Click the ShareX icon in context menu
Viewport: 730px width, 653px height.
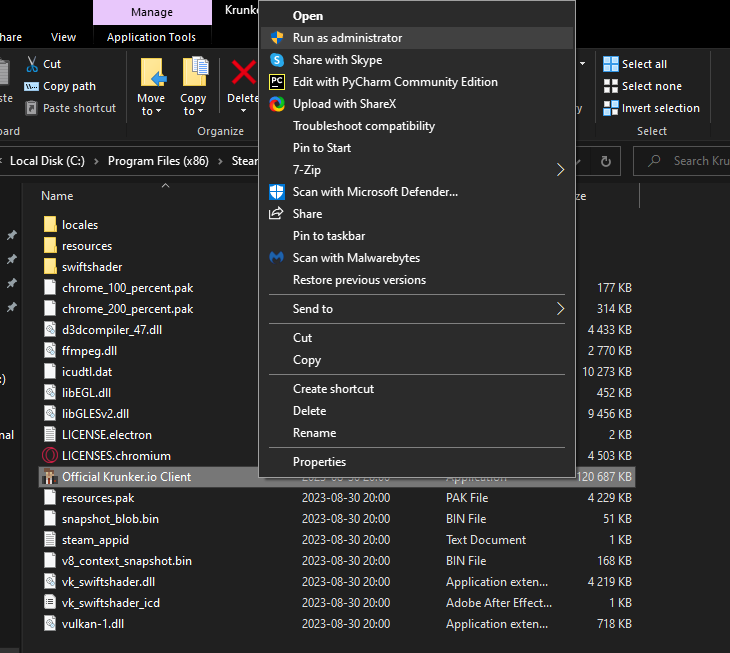[277, 104]
